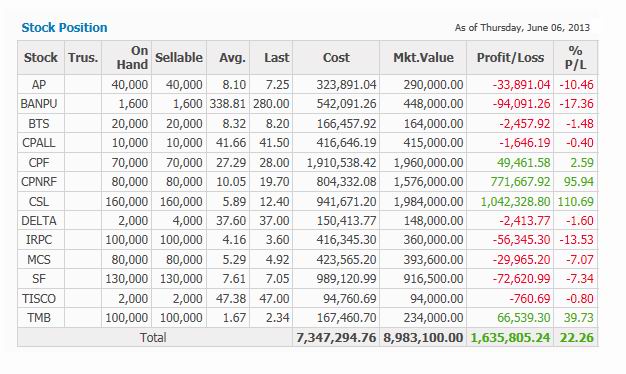Click the CPNRF stock symbol
The image size is (626, 374).
(x=39, y=182)
